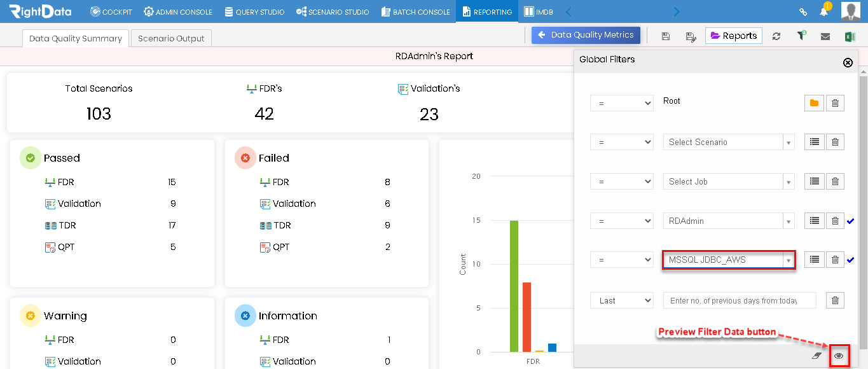The width and height of the screenshot is (868, 369).
Task: Click the refresh icon in toolbar
Action: (x=776, y=36)
